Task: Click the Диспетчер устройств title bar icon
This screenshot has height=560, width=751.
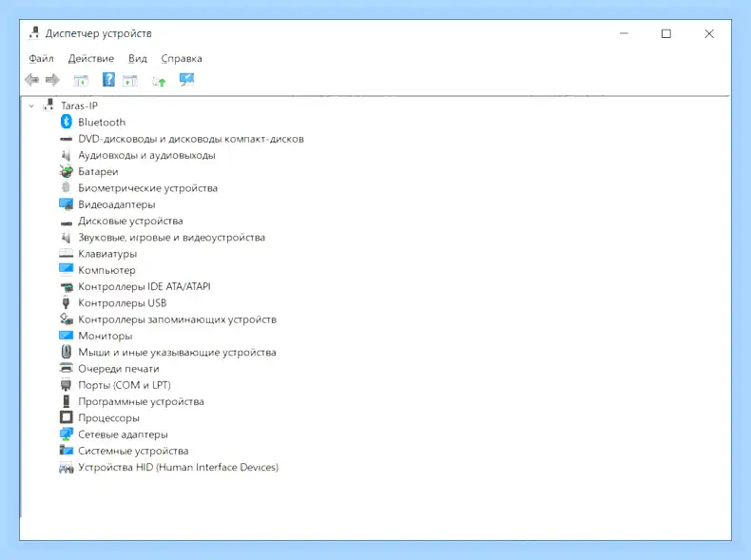Action: 34,33
